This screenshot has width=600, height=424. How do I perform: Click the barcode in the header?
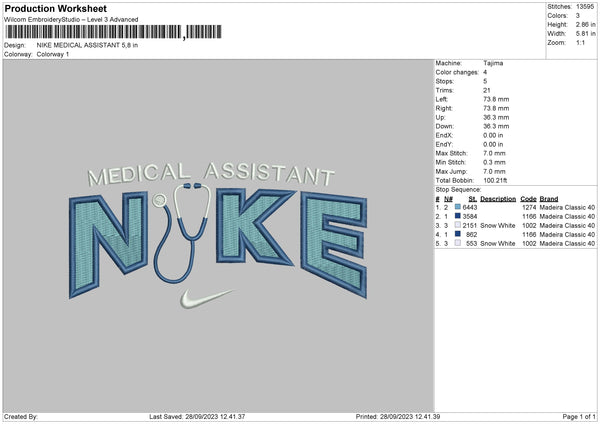113,32
